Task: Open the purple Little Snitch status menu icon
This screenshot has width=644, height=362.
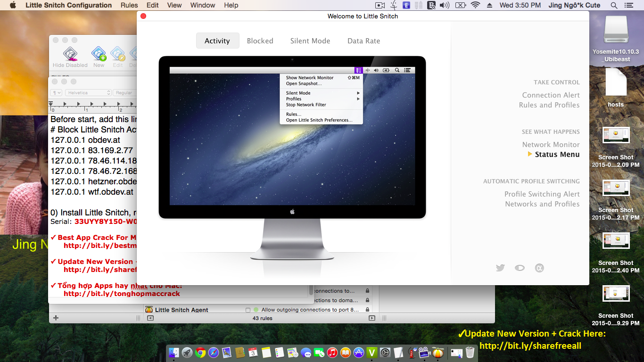Action: pos(360,70)
